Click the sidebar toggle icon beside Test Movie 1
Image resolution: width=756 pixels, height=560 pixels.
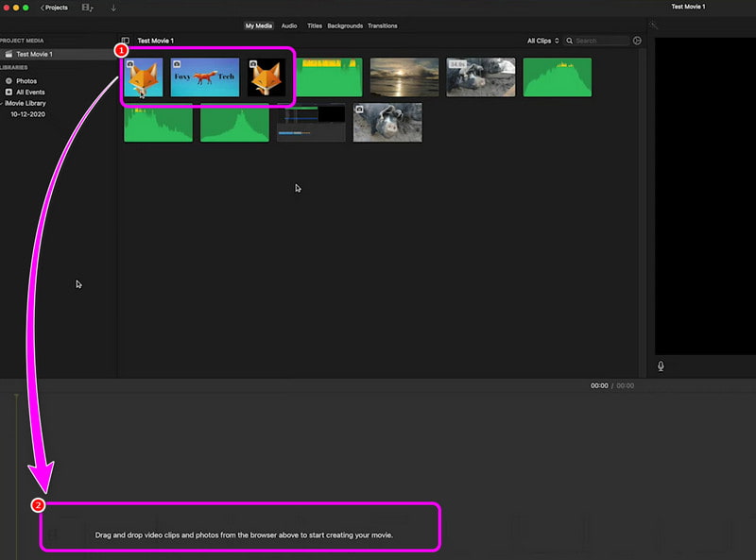click(x=126, y=41)
